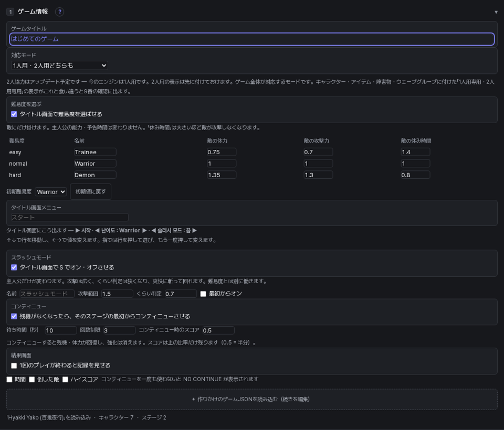Click normal enemy rest time field

(415, 164)
